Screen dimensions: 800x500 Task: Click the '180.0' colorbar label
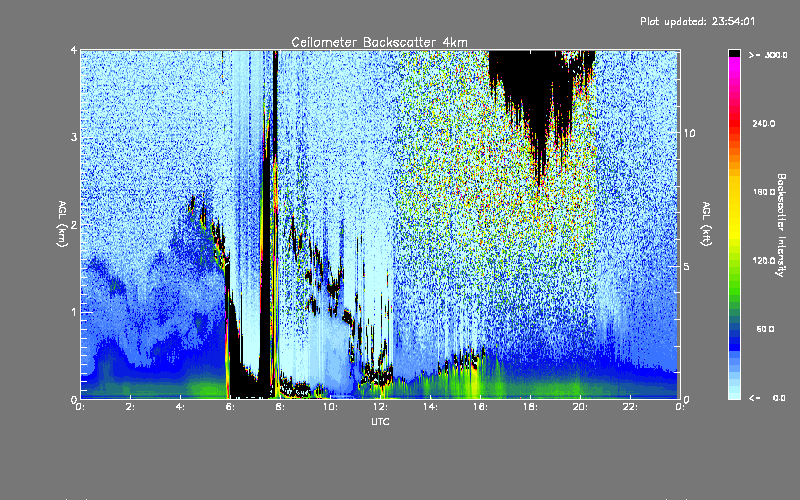(764, 192)
